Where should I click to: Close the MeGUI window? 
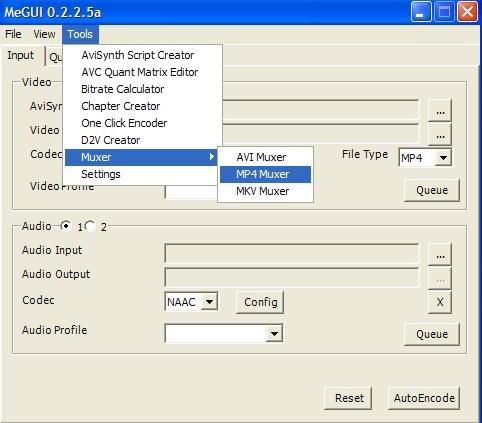(467, 12)
